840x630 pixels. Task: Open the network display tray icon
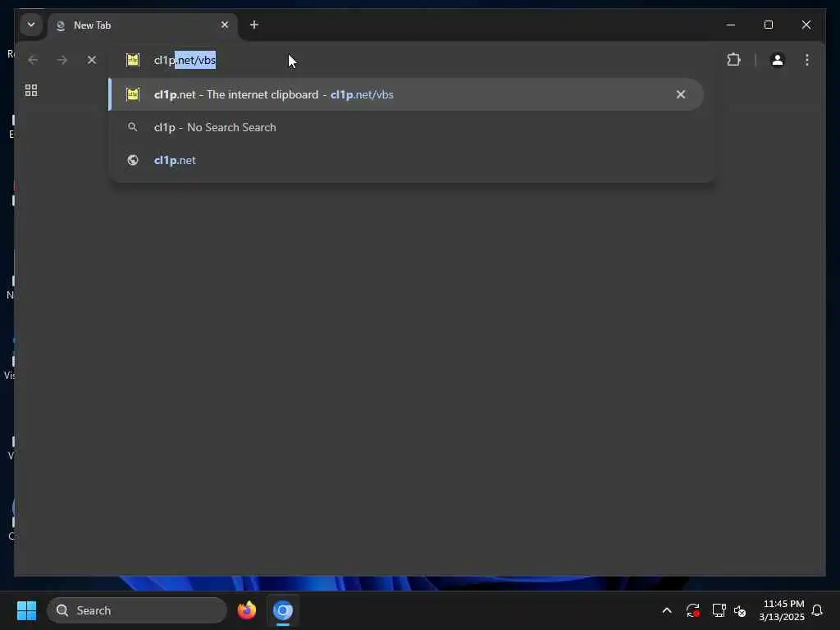719,610
